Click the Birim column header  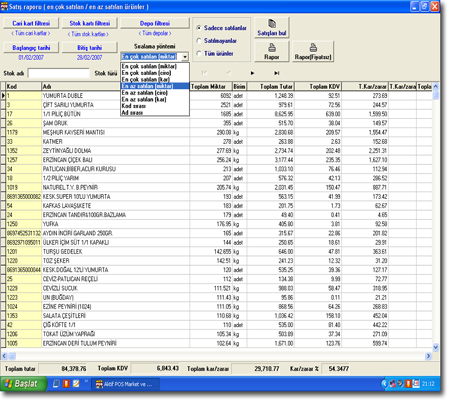[239, 86]
